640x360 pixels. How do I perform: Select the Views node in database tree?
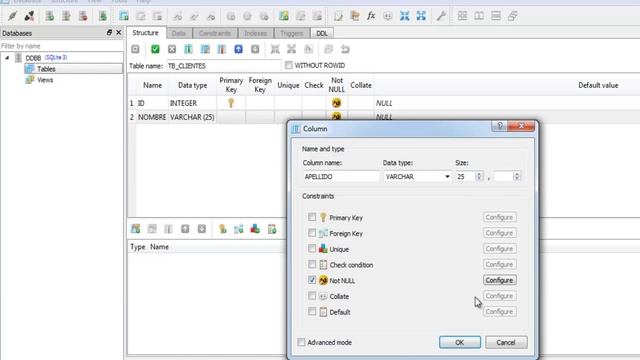(45, 80)
